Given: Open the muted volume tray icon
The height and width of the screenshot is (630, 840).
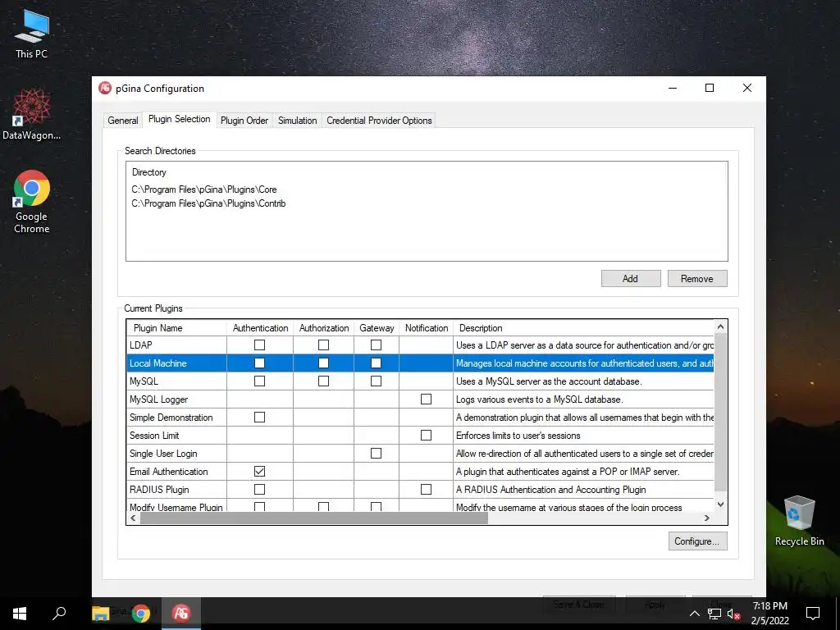Looking at the screenshot, I should (734, 614).
